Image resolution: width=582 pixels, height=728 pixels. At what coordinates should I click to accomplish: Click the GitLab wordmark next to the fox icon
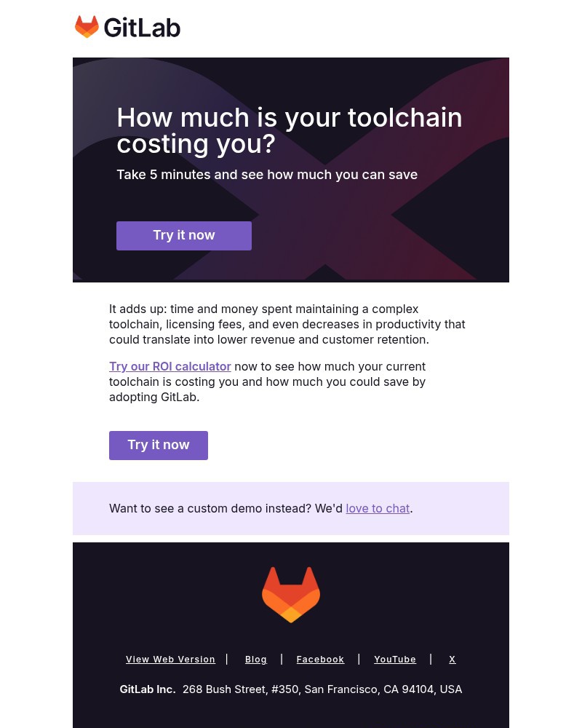coord(143,28)
